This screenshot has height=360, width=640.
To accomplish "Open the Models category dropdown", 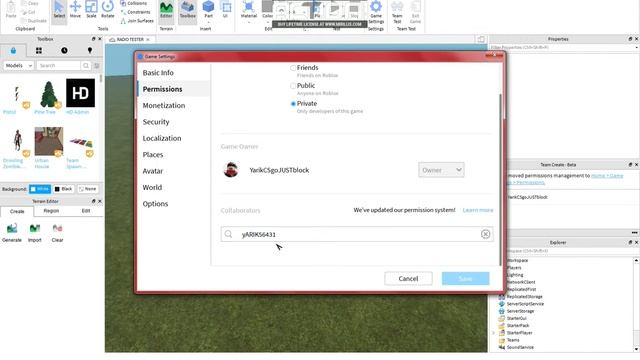I will pyautogui.click(x=18, y=65).
